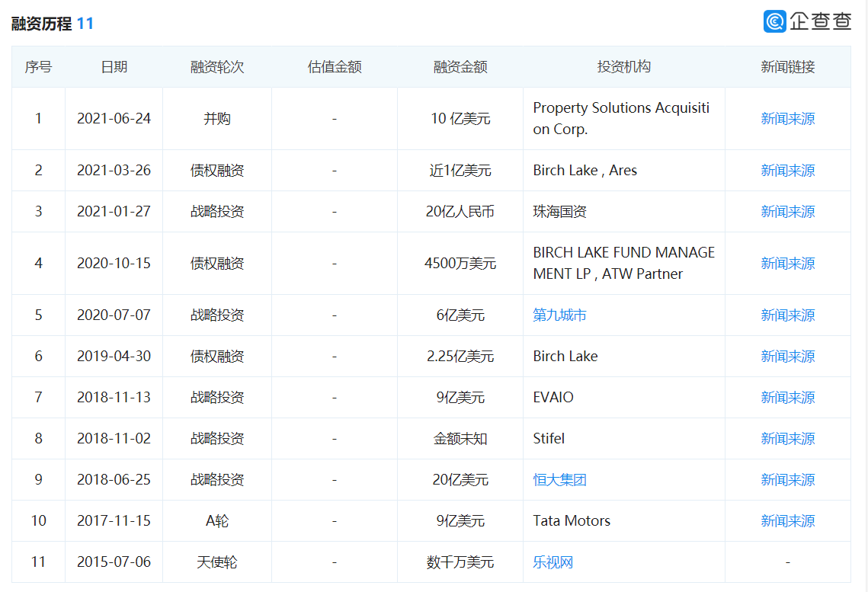
Task: Select the date cell 2017-11-15
Action: [x=114, y=520]
